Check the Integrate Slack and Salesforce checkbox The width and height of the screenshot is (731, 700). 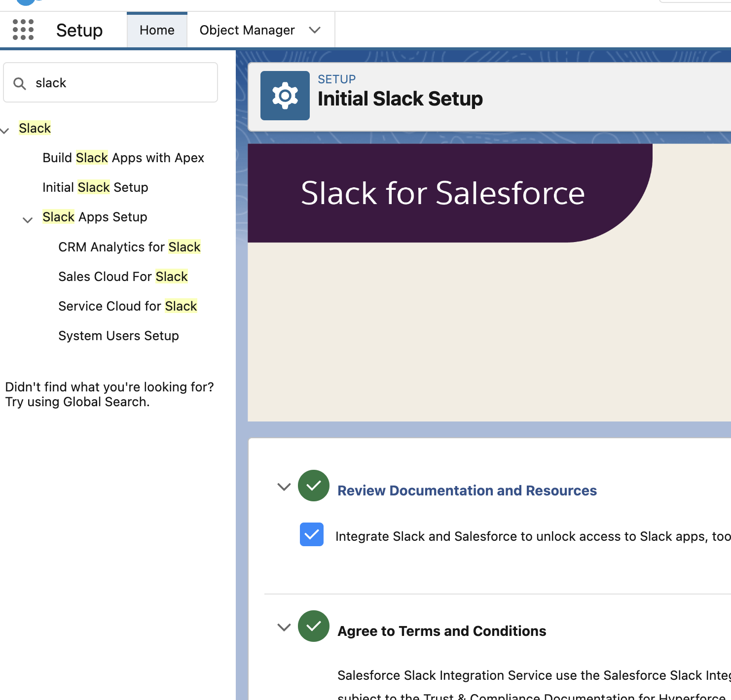pyautogui.click(x=311, y=534)
